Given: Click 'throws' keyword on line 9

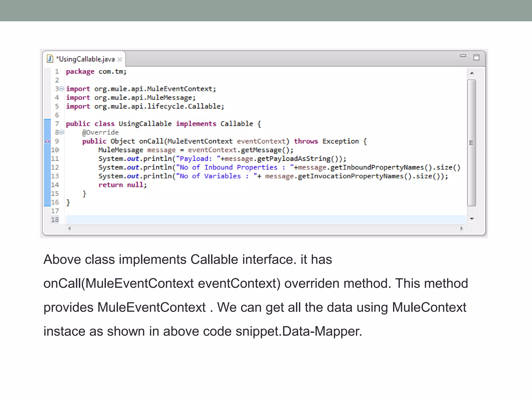Looking at the screenshot, I should [x=306, y=141].
